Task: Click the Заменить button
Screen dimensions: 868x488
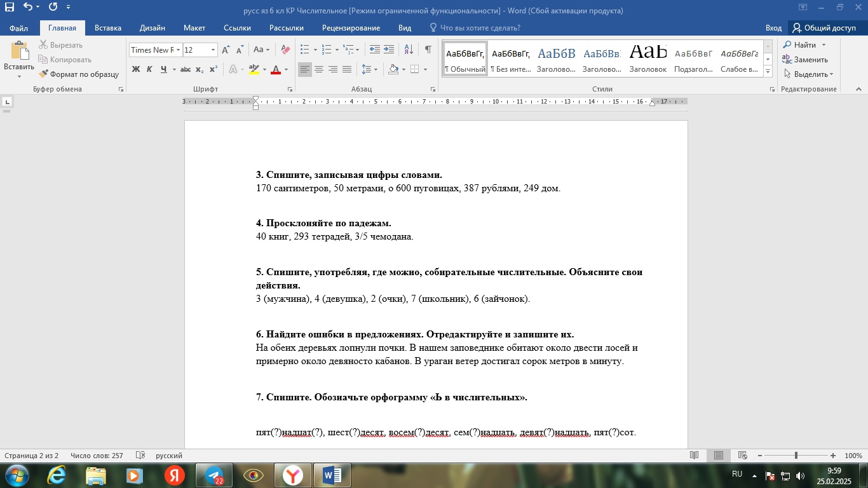Action: pos(804,60)
